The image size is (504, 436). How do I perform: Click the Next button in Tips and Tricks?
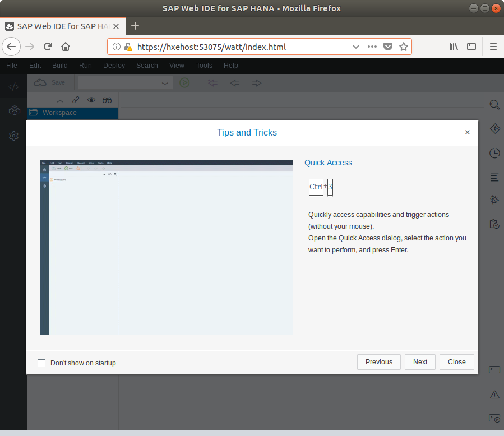(420, 362)
